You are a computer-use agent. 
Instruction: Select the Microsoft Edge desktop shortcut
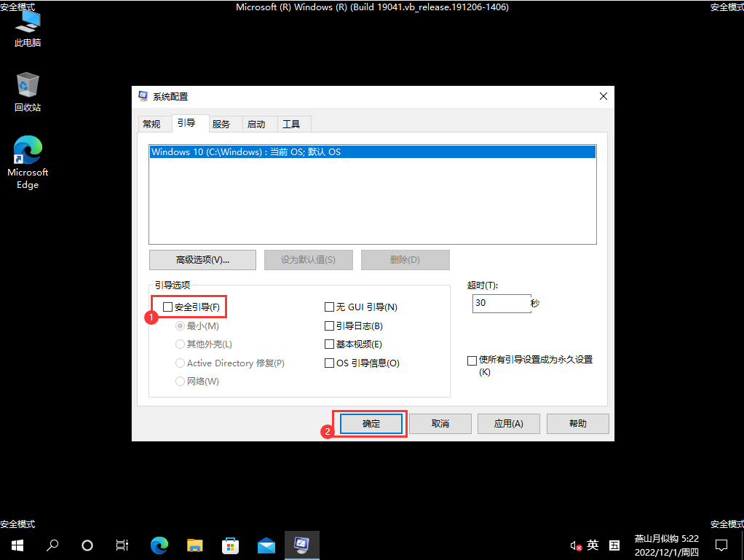coord(28,163)
